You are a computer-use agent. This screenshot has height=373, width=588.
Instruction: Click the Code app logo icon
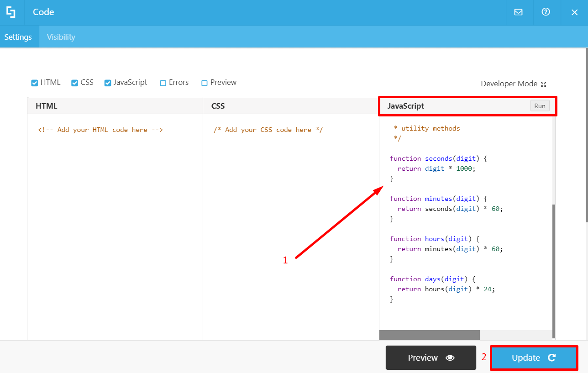point(11,12)
